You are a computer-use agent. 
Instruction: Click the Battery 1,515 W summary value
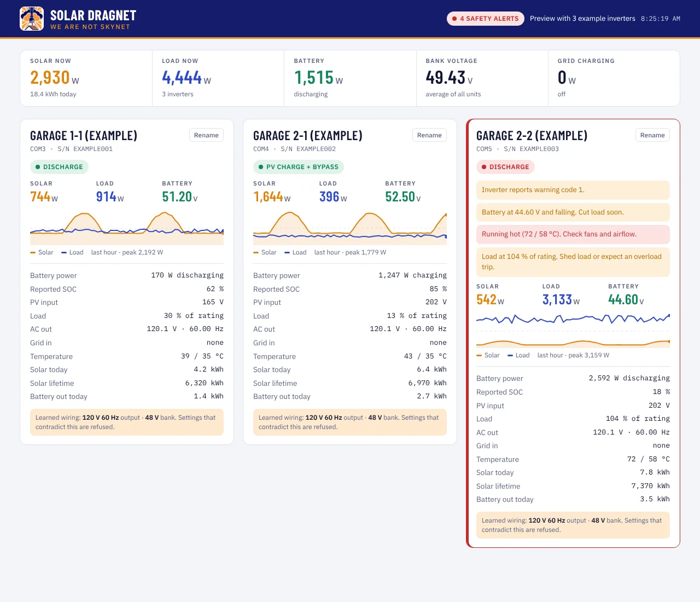[319, 78]
